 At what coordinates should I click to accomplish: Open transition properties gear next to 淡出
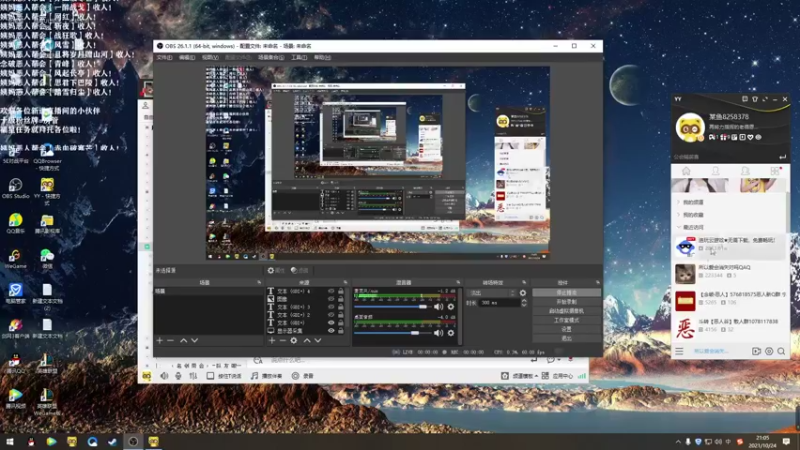pos(522,293)
